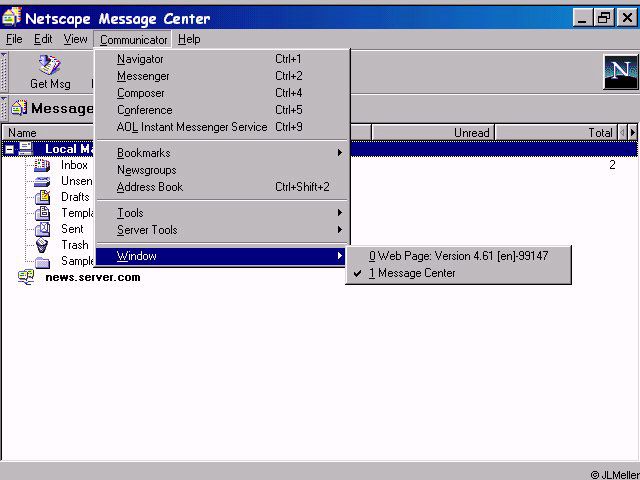Choose Conference from the menu
This screenshot has height=480, width=640.
[222, 110]
